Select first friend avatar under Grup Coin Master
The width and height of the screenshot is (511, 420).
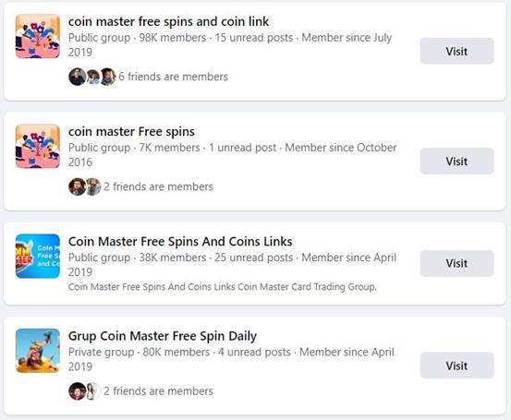78,391
